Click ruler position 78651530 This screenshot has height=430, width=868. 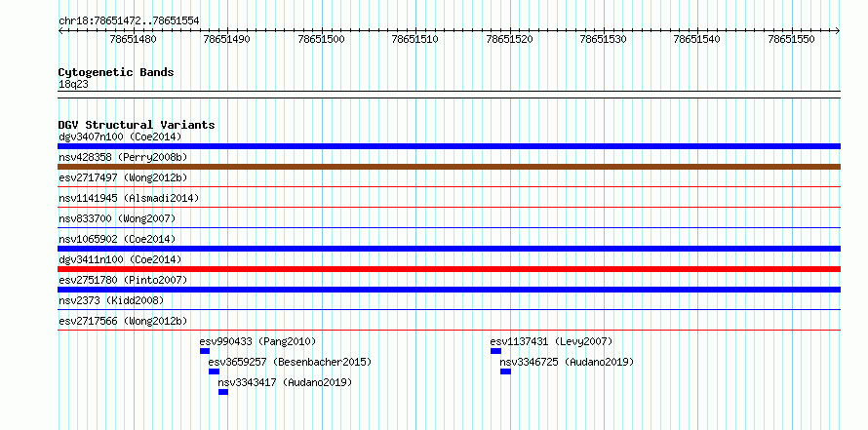pos(604,39)
